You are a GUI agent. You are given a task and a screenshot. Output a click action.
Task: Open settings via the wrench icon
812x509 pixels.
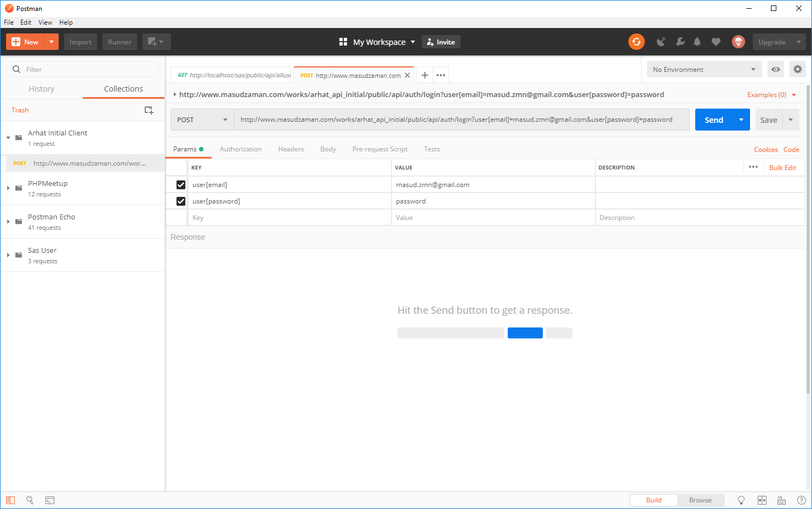[680, 42]
